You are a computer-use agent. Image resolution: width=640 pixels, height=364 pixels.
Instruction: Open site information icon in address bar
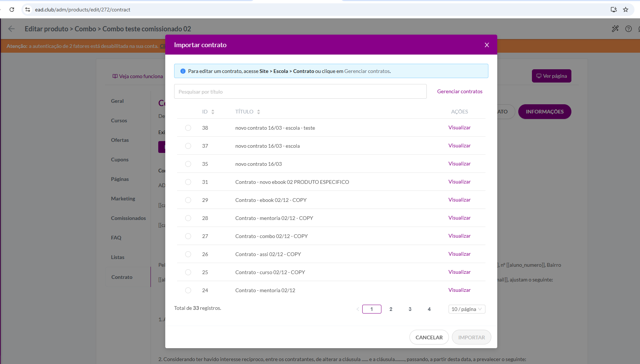pyautogui.click(x=28, y=10)
